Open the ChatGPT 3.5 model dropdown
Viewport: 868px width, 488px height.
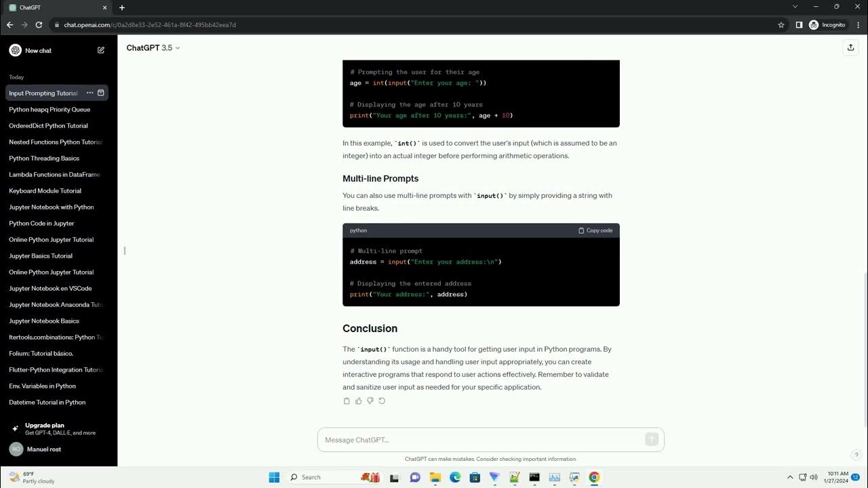pos(153,48)
